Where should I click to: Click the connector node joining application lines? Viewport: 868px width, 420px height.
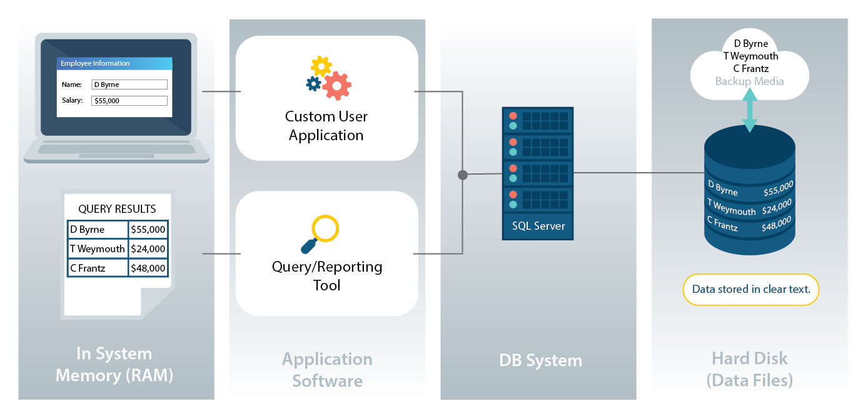tap(463, 175)
